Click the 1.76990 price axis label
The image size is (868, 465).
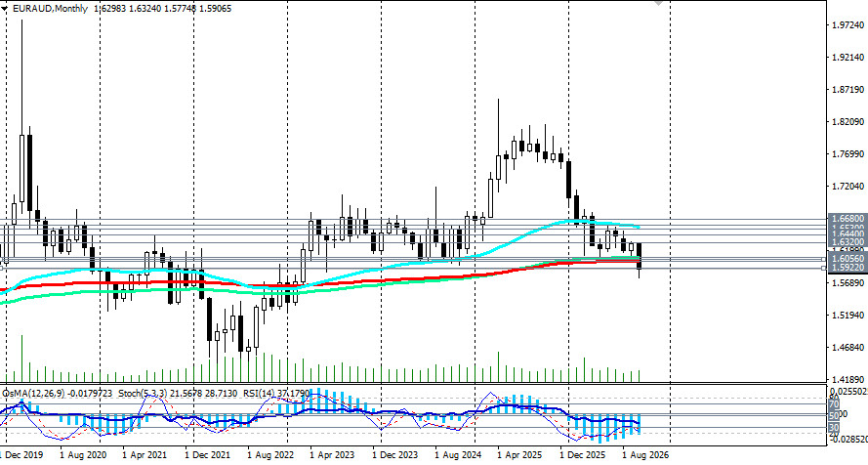tap(847, 154)
